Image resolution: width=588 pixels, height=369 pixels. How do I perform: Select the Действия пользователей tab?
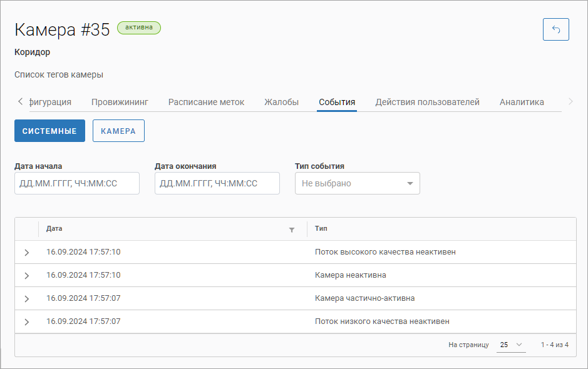427,102
